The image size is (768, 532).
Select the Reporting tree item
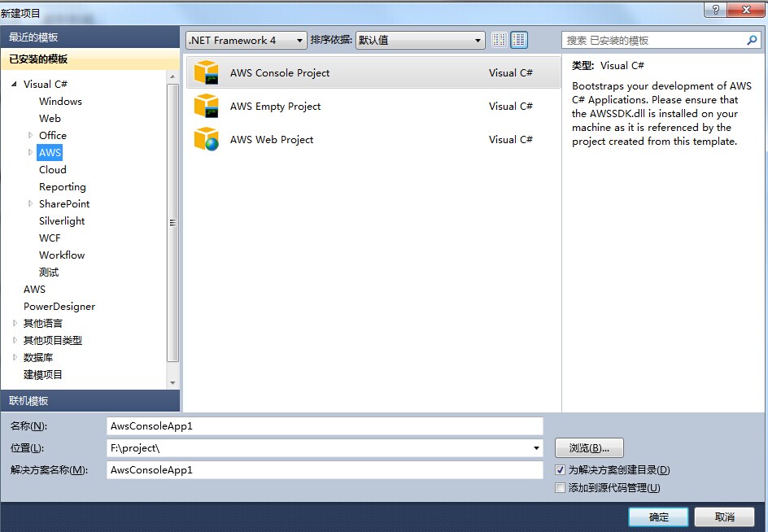[x=62, y=186]
